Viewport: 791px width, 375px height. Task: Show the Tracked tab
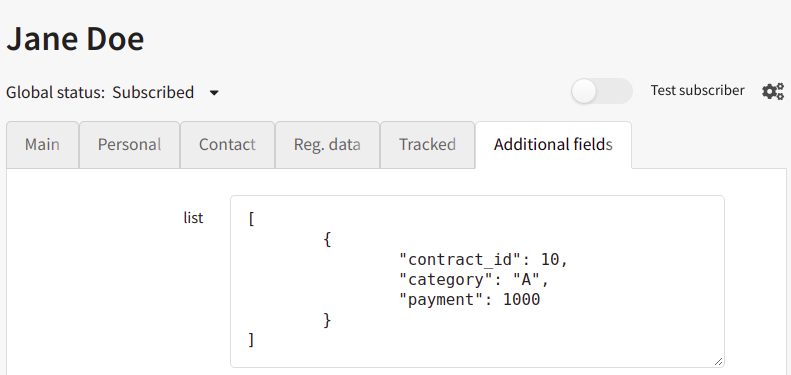coord(427,145)
